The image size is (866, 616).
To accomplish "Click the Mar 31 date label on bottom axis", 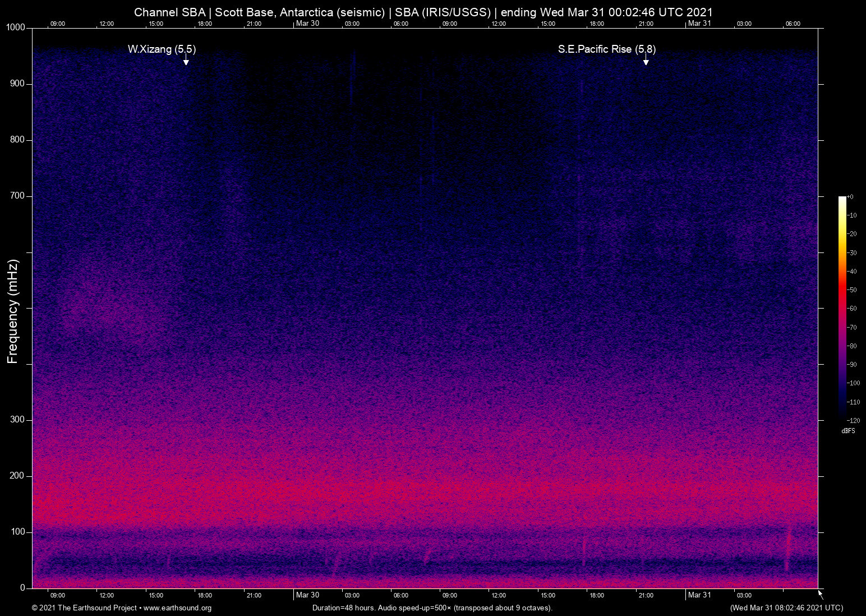I will click(x=699, y=595).
